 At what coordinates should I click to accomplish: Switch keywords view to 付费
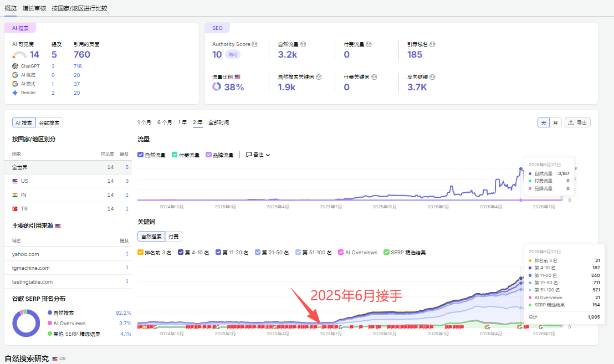pyautogui.click(x=173, y=237)
